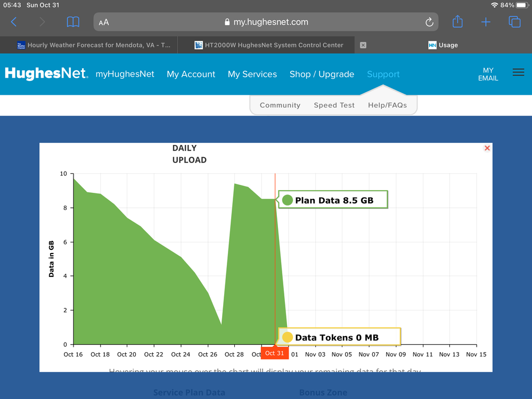The height and width of the screenshot is (399, 532).
Task: Open the Shop / Upgrade menu
Action: (322, 74)
